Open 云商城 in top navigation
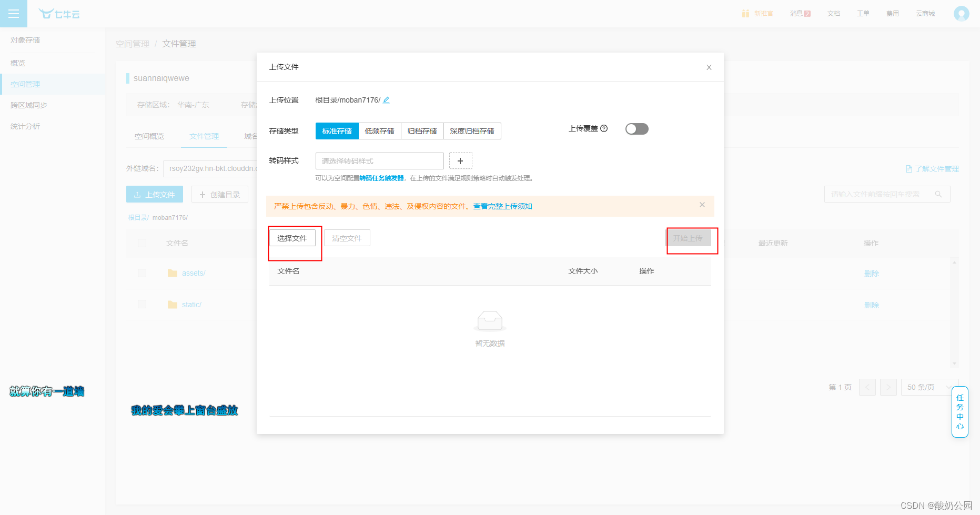The width and height of the screenshot is (980, 515). click(925, 14)
